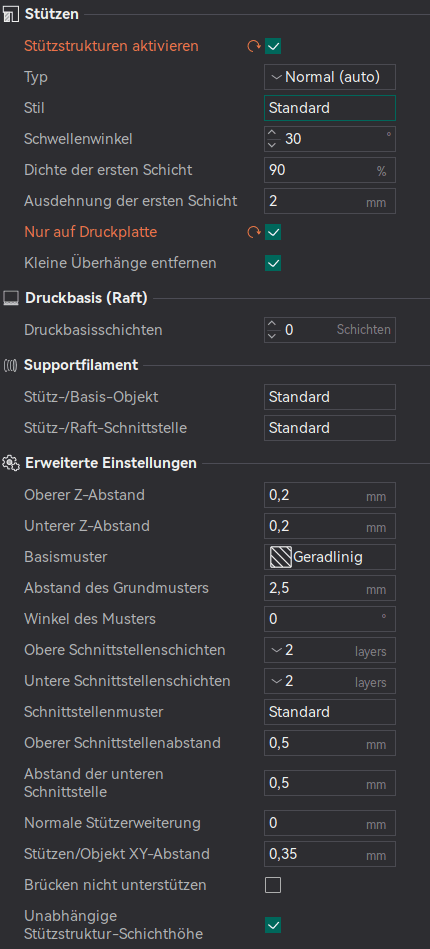Open the Obere Schnittstellenschichten dropdown
This screenshot has height=949, width=430.
click(330, 650)
